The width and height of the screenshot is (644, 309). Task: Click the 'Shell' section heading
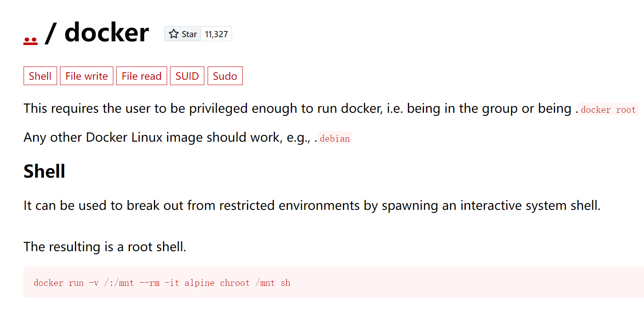coord(44,171)
